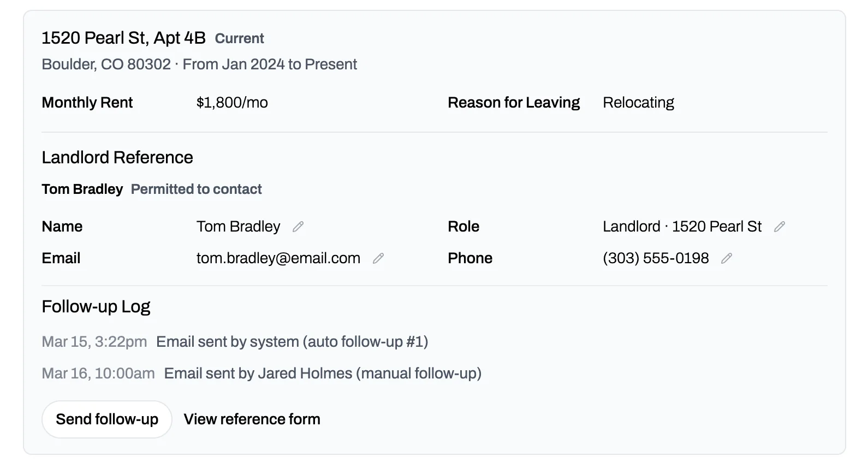
Task: Click the $1,800/mo monthly rent value
Action: (232, 102)
